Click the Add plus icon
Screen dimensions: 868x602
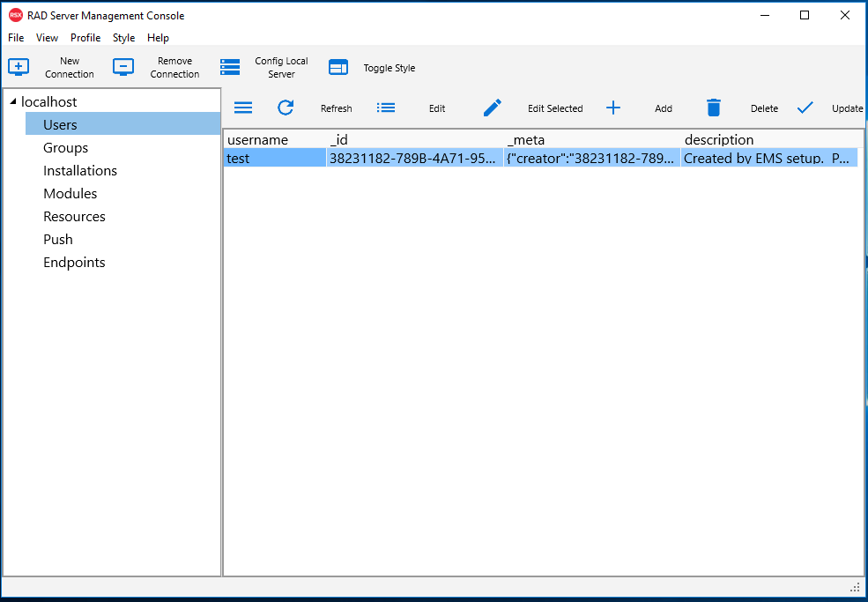[x=612, y=108]
